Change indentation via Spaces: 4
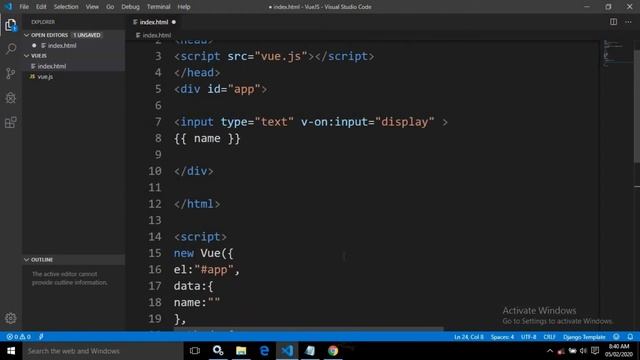 (502, 337)
